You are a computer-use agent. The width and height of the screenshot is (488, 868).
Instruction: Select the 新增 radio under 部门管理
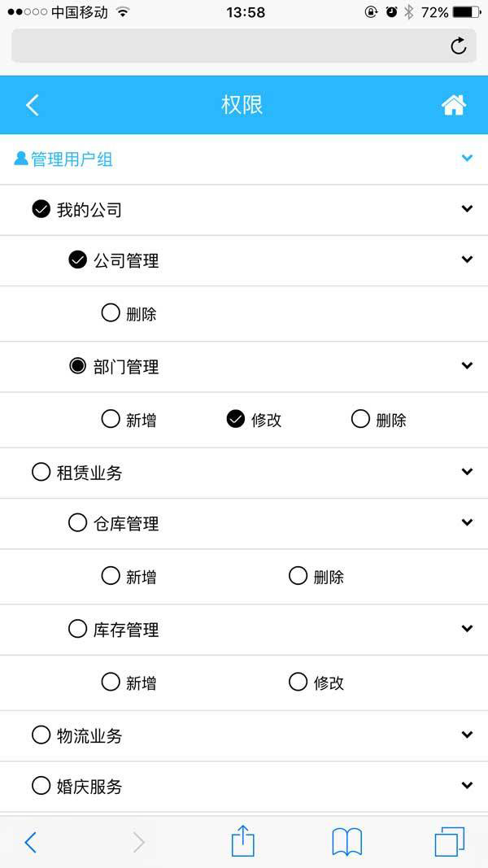point(110,418)
